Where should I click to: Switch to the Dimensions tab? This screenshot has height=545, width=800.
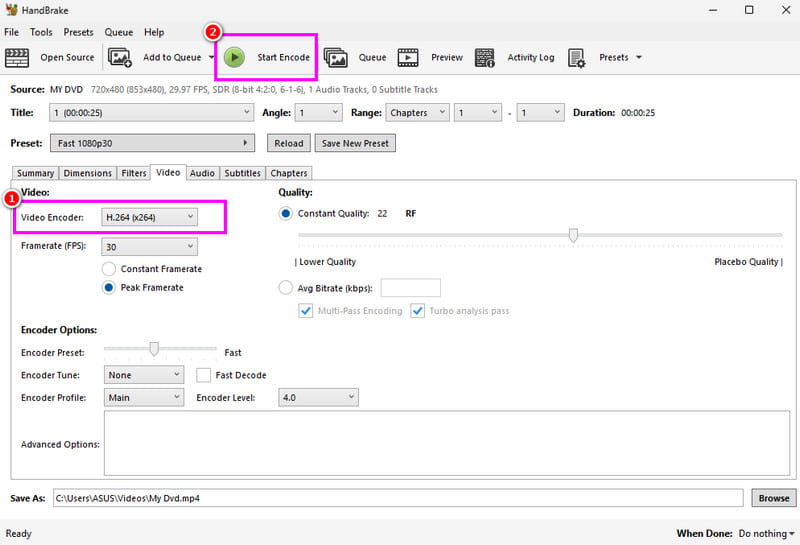(x=87, y=173)
